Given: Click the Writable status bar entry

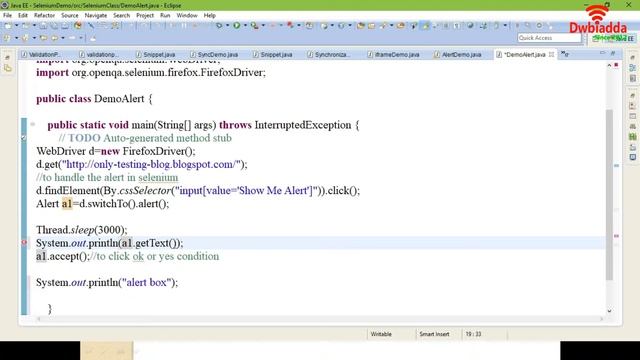Looking at the screenshot, I should pos(381,334).
